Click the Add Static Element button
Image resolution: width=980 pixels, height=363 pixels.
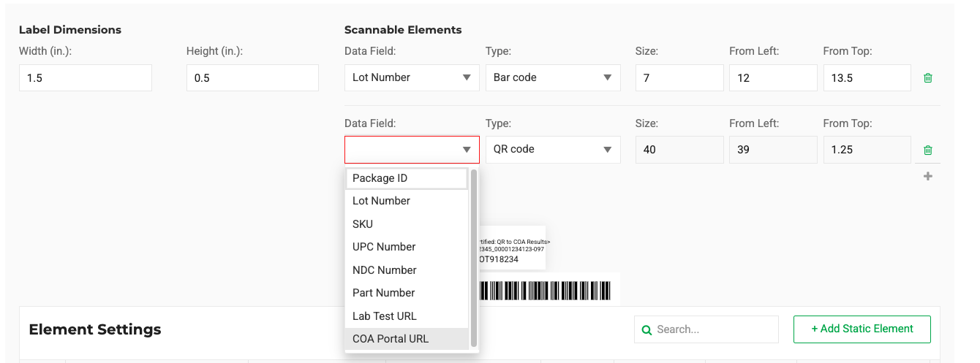[x=862, y=329]
